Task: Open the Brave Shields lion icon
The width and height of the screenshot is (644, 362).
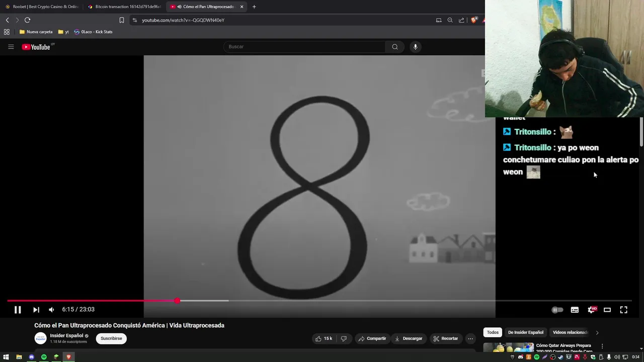Action: (x=473, y=20)
